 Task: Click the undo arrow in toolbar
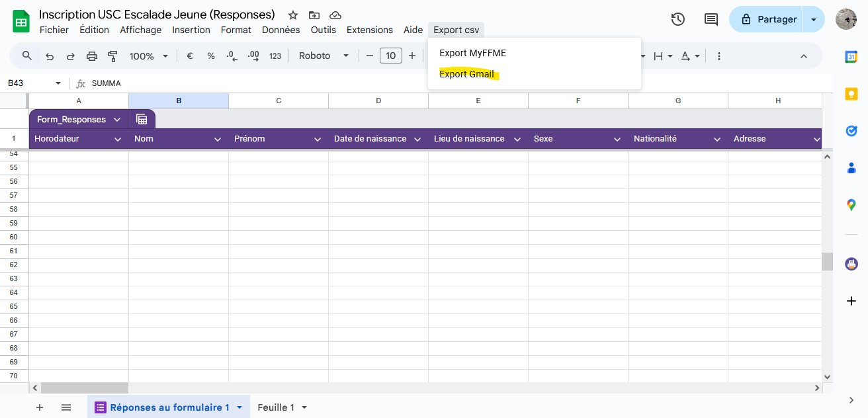coord(50,56)
